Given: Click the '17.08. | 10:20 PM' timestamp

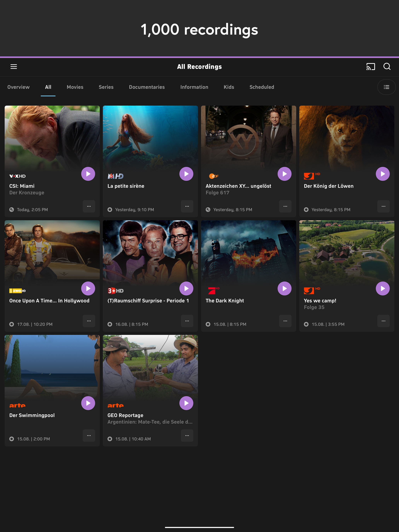Looking at the screenshot, I should click(35, 324).
